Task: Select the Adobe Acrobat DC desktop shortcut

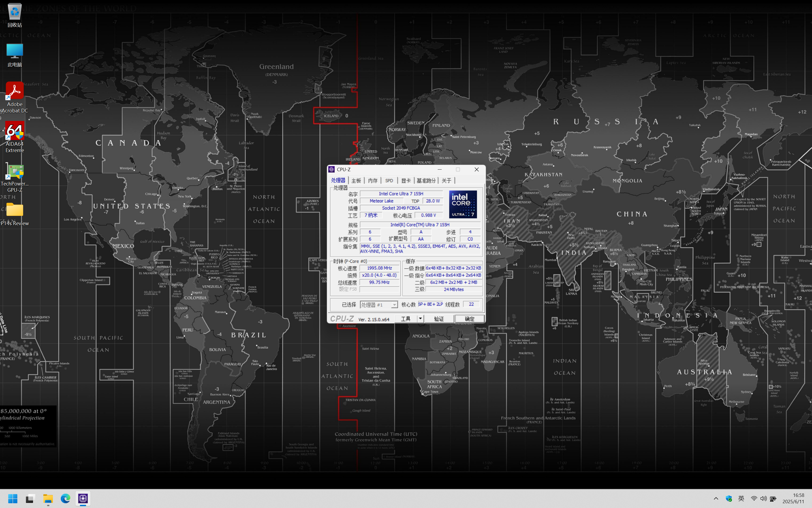Action: click(15, 97)
